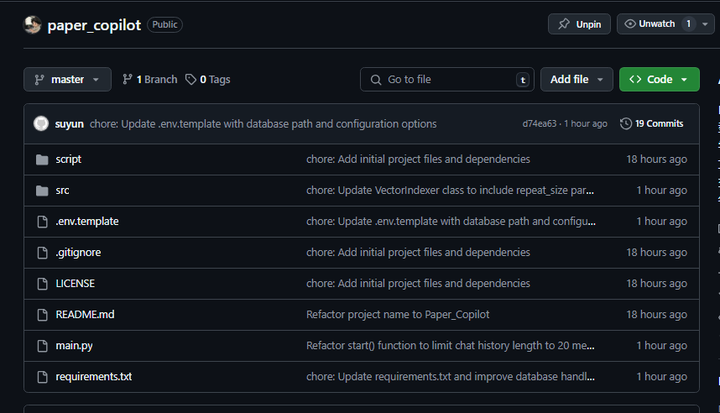Toggle Unpin for this repository
The image size is (720, 413).
[579, 24]
